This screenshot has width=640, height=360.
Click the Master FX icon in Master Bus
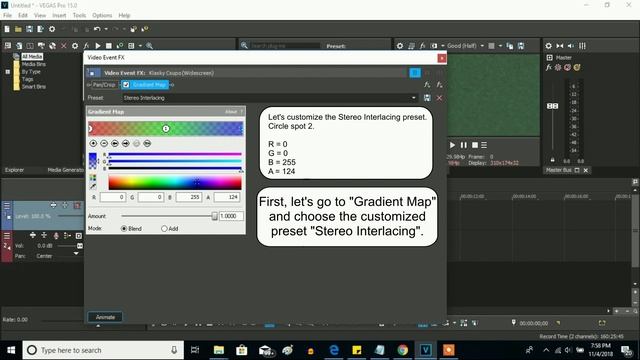coord(549,67)
